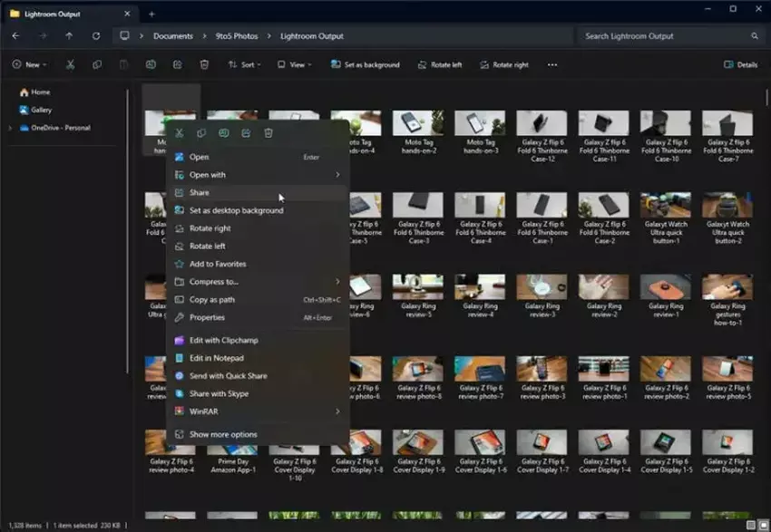Open the View dropdown in the toolbar

[294, 65]
